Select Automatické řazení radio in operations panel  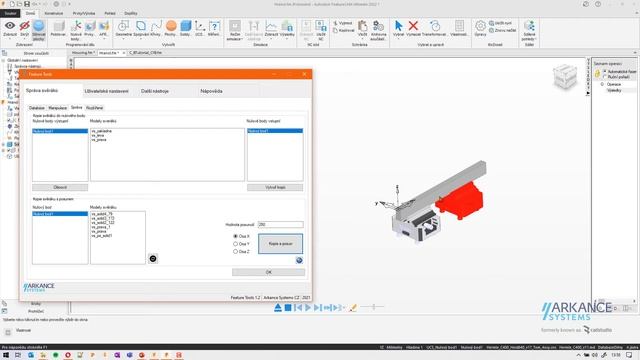[605, 71]
